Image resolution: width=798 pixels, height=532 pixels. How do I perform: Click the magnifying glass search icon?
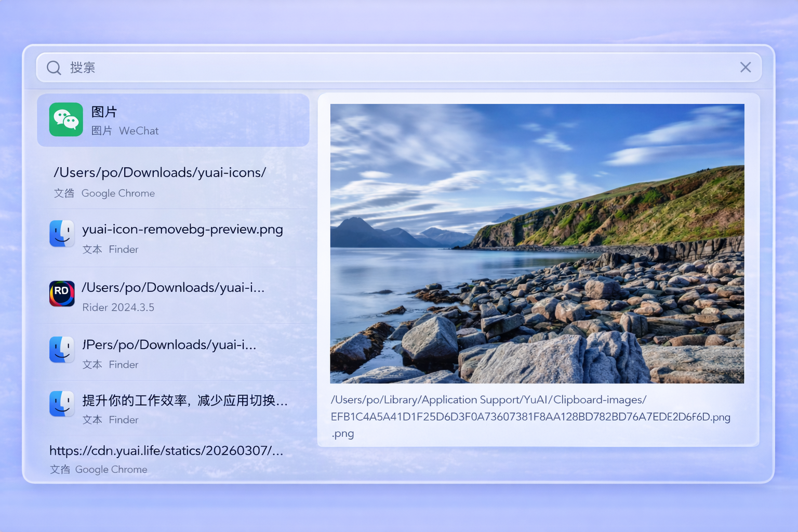(54, 68)
